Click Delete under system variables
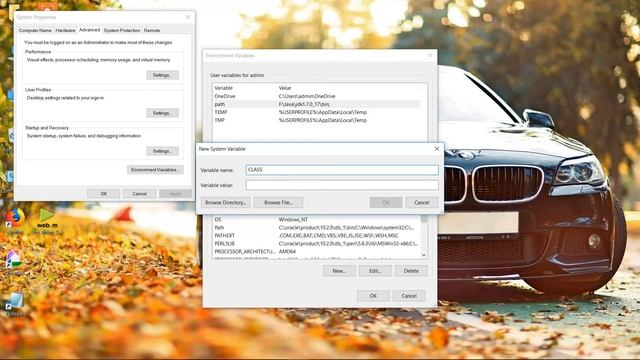 click(411, 271)
